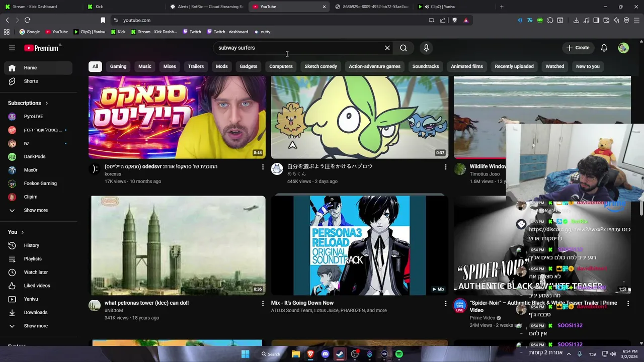Select the Music filter chip
This screenshot has width=644, height=362.
tap(145, 66)
